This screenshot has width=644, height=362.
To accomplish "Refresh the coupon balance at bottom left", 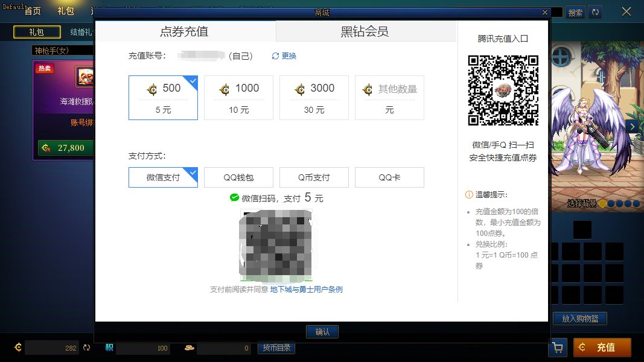I will pyautogui.click(x=86, y=348).
